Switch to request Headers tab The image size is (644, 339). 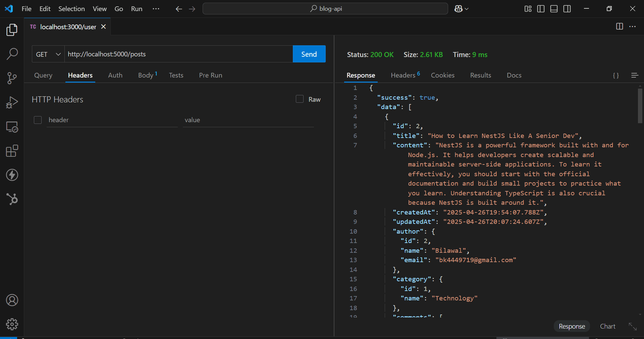click(80, 76)
